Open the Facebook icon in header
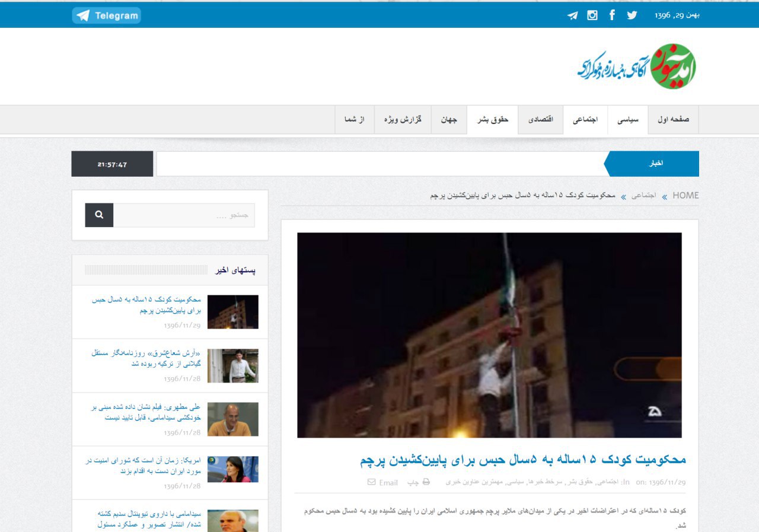This screenshot has width=759, height=532. coord(612,15)
